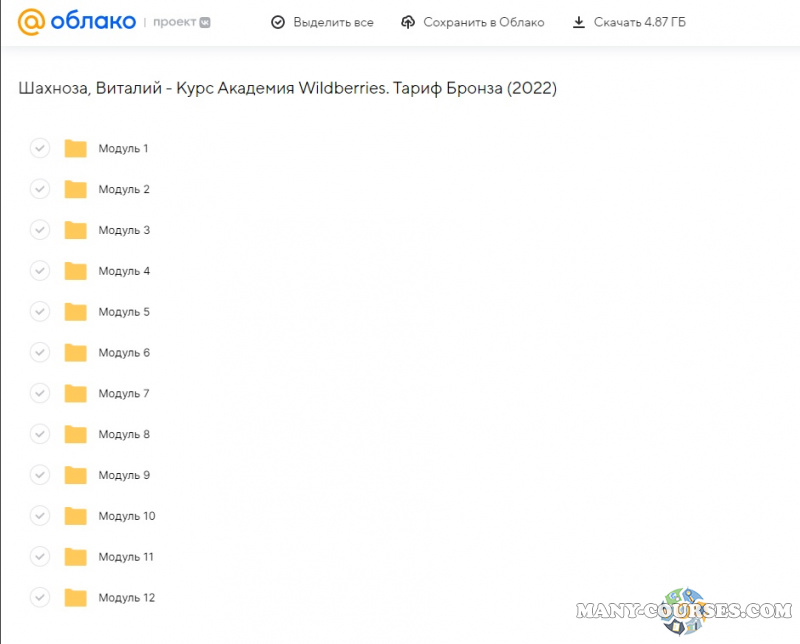Screen dimensions: 800x644
Task: Open the Модуль 8 folder name
Action: click(124, 435)
